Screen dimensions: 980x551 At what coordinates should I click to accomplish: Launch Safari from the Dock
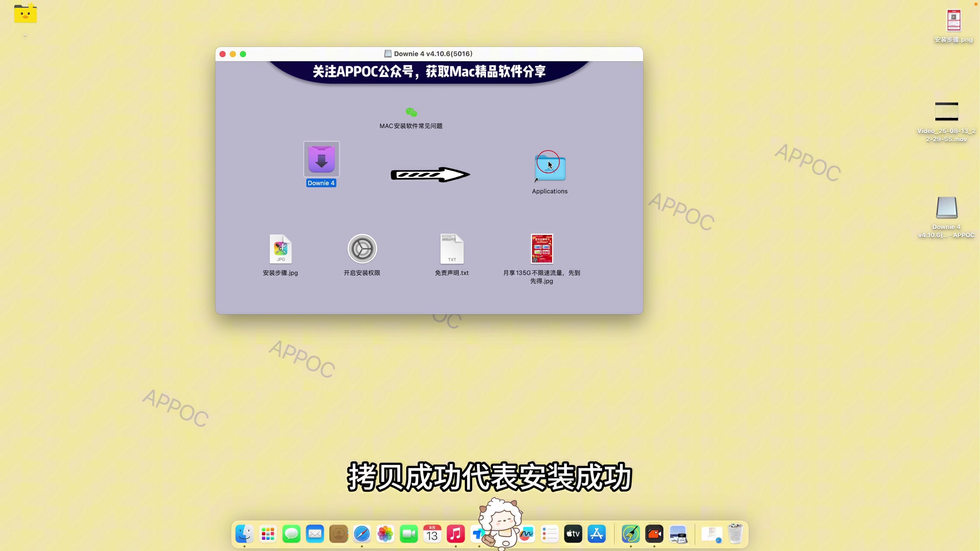point(362,534)
